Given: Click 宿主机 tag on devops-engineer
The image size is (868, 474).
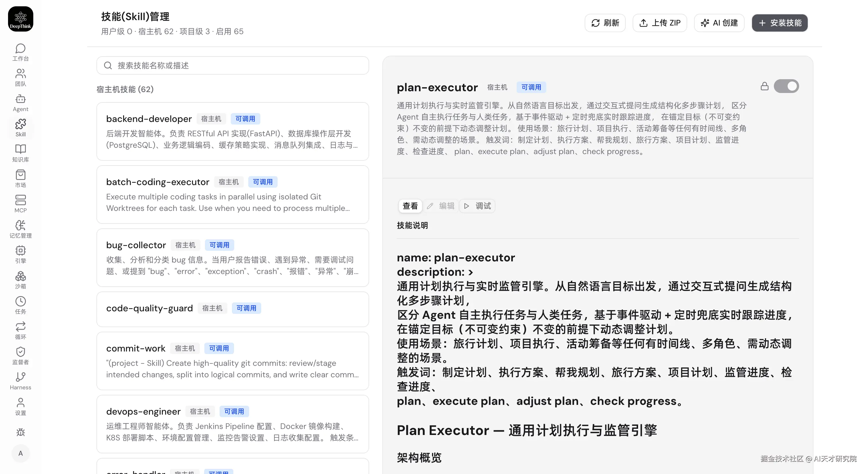Looking at the screenshot, I should pos(200,411).
